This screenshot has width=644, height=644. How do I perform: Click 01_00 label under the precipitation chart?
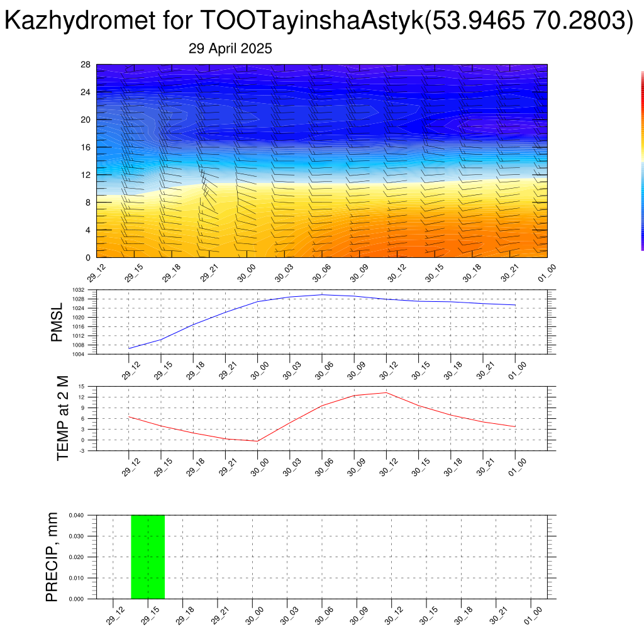pos(533,615)
